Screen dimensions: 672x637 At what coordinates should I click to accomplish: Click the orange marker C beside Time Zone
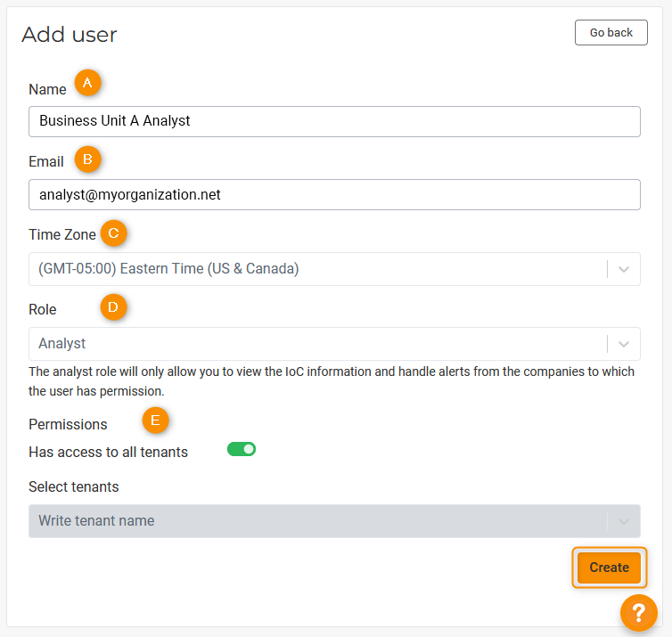pyautogui.click(x=113, y=233)
